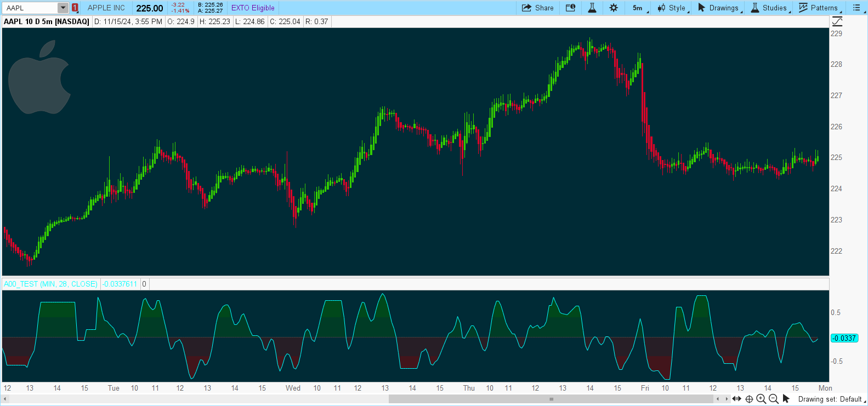Click the C: 225.04 close value
The width and height of the screenshot is (868, 406).
tap(285, 21)
